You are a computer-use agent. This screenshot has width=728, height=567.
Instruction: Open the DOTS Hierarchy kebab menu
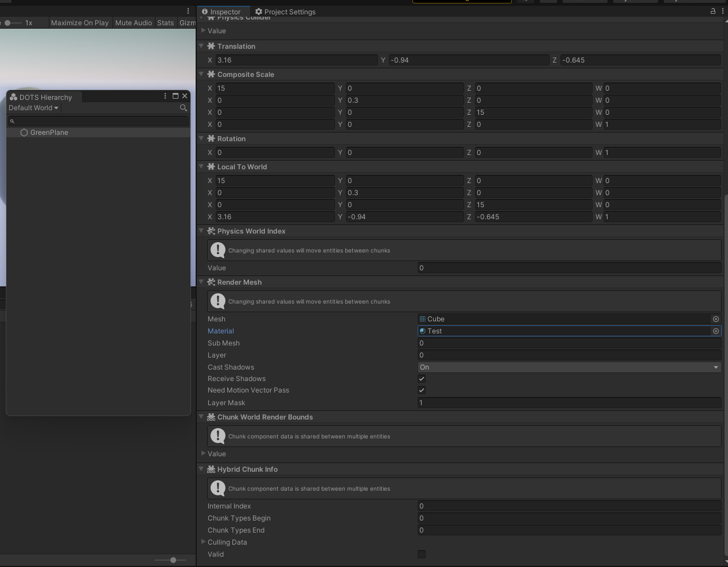pos(165,96)
